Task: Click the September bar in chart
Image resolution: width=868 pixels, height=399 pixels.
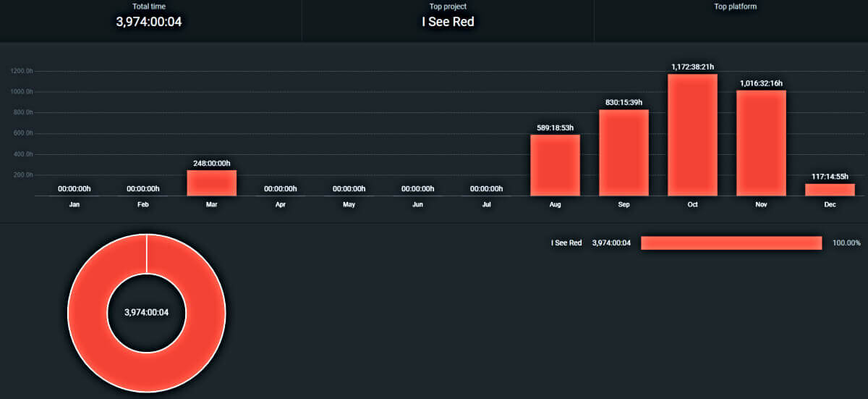Action: coord(624,153)
